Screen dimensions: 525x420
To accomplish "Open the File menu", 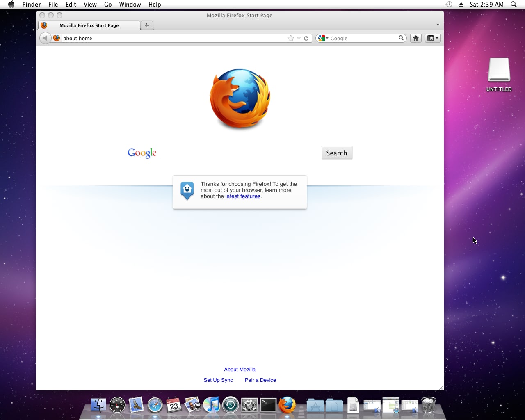I will [53, 4].
